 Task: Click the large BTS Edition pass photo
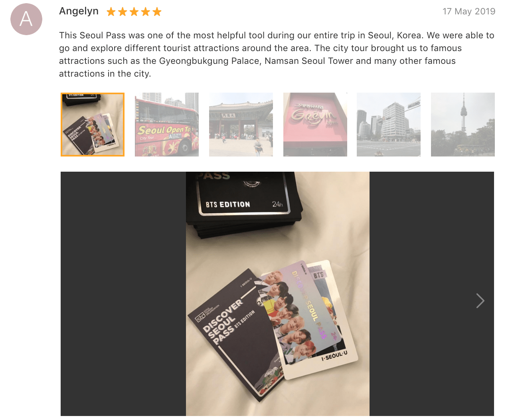click(278, 294)
